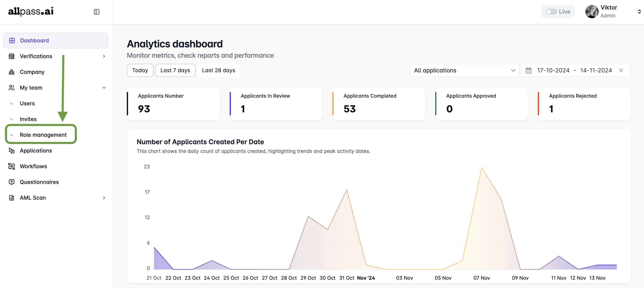Click the Questionnaires icon in sidebar
Viewport: 644px width, 288px height.
[12, 182]
